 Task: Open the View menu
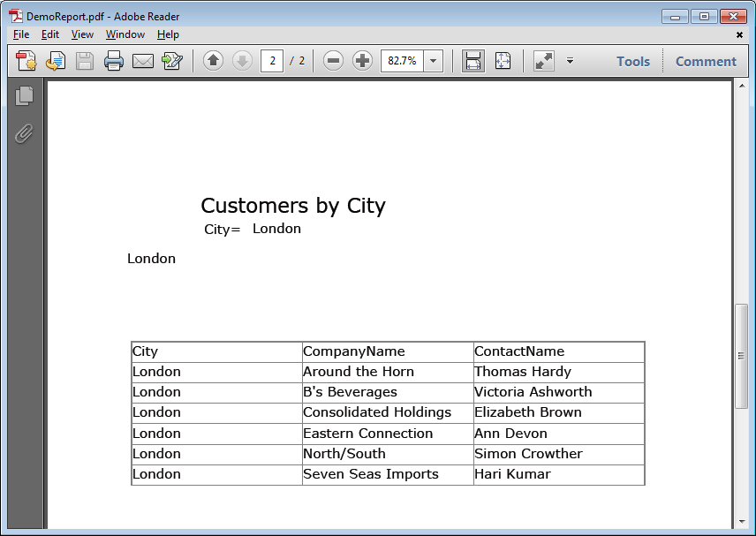click(82, 34)
